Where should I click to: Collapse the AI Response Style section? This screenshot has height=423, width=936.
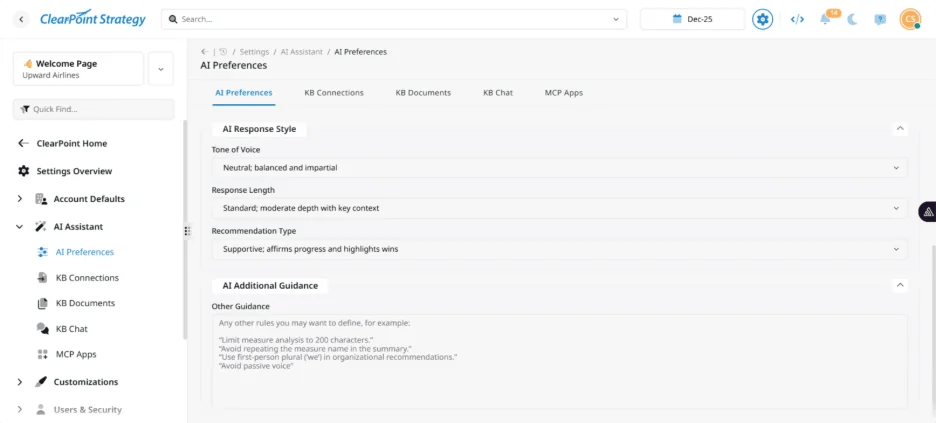pyautogui.click(x=900, y=128)
